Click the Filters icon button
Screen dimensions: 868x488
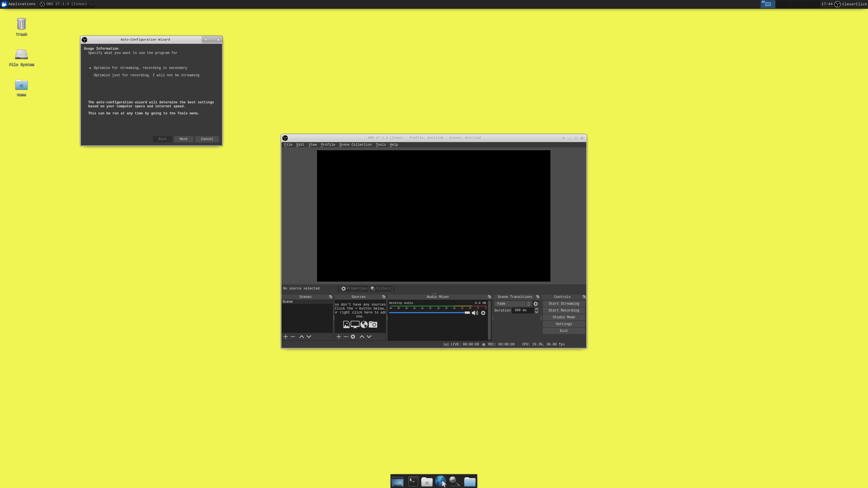[x=380, y=289]
